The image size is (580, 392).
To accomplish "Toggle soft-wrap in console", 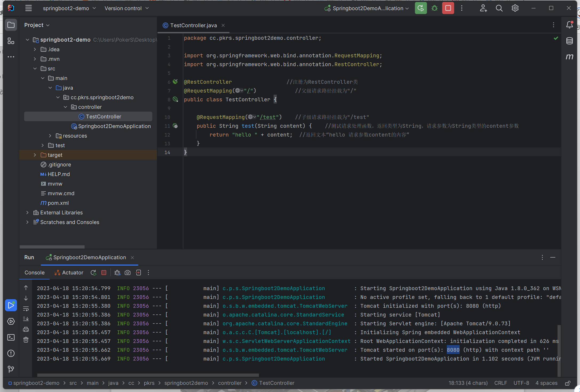I will tap(26, 309).
